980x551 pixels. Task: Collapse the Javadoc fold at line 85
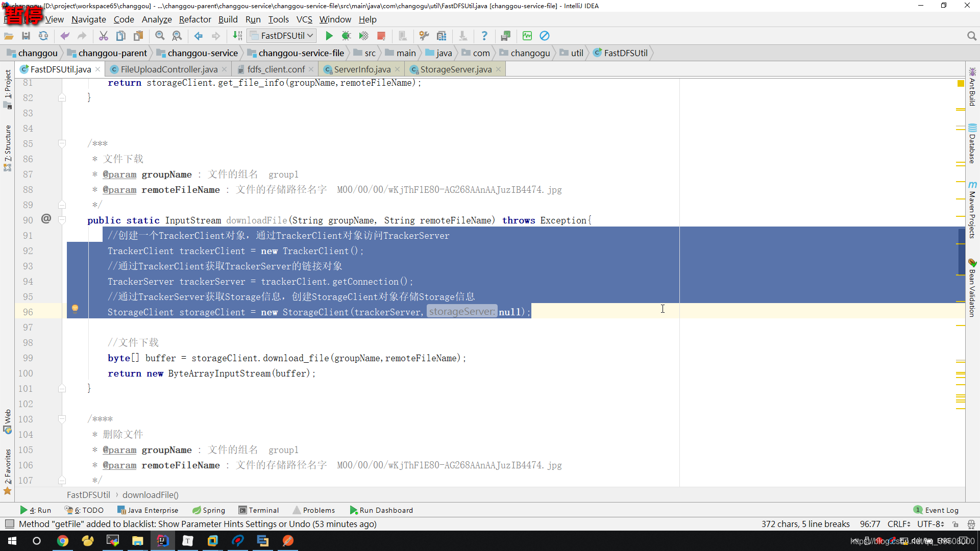click(62, 143)
